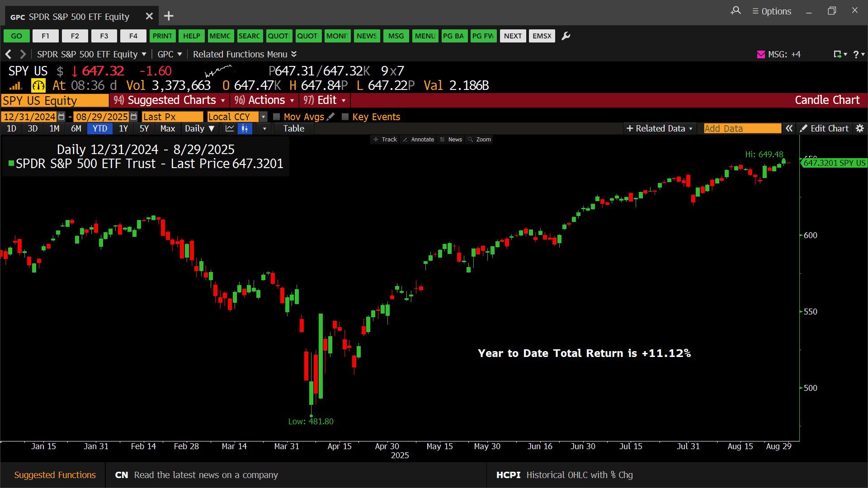Open the CN latest company news link
The image size is (868, 488).
coord(197,475)
